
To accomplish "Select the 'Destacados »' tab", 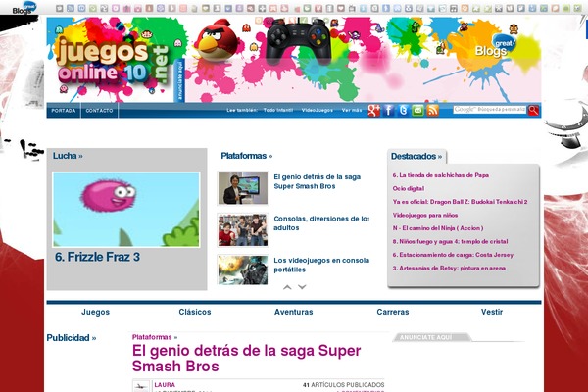I will coord(416,156).
